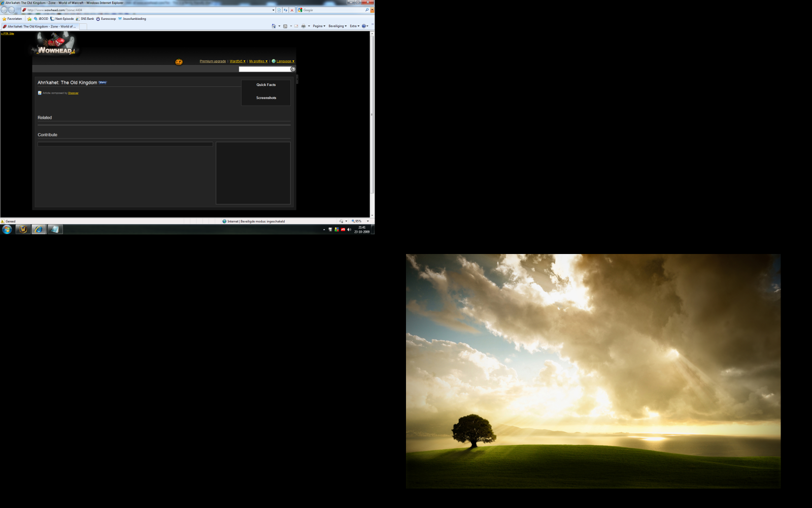Click the Wowhead logo
Screen dimensions: 812x508
56,44
